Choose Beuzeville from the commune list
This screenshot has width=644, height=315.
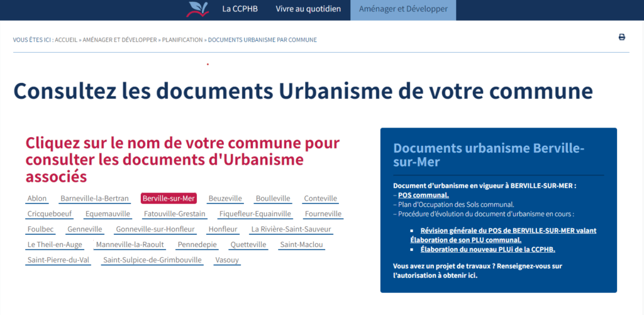coord(225,199)
